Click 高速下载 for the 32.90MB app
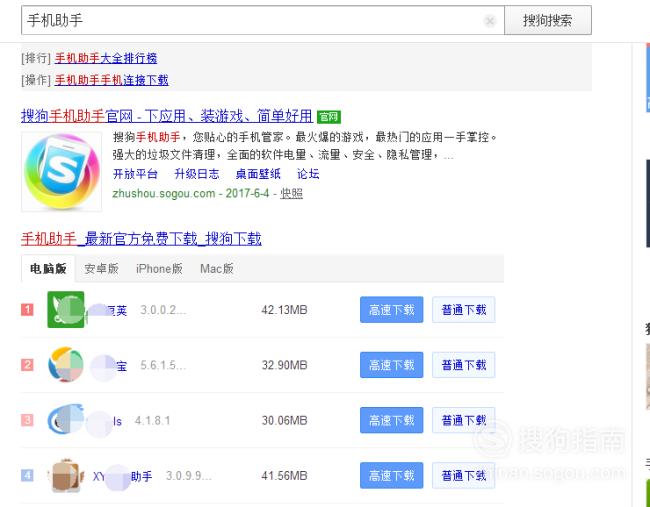 pyautogui.click(x=391, y=365)
